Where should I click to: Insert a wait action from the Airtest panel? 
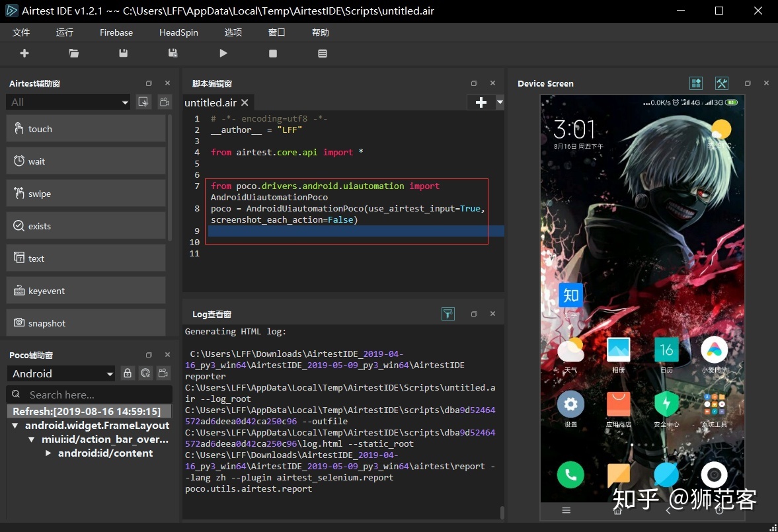pos(86,161)
